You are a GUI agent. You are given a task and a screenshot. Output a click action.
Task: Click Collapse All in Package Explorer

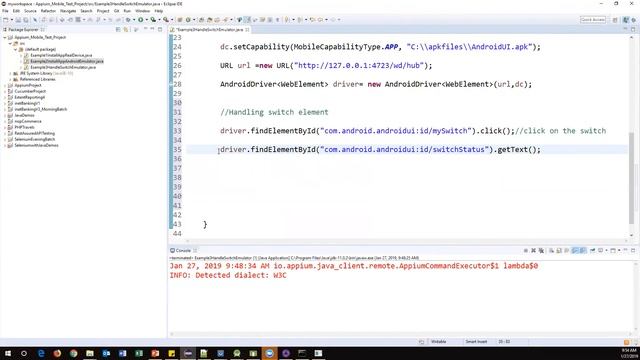click(118, 29)
